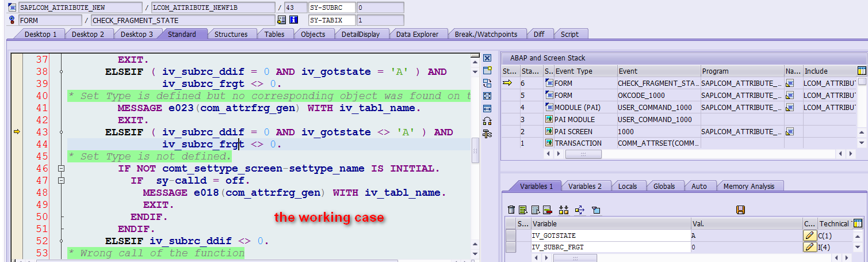Viewport: 868px width, 262px height.
Task: Click the ABAP stack horizontal scrollbar thumb
Action: pos(583,154)
